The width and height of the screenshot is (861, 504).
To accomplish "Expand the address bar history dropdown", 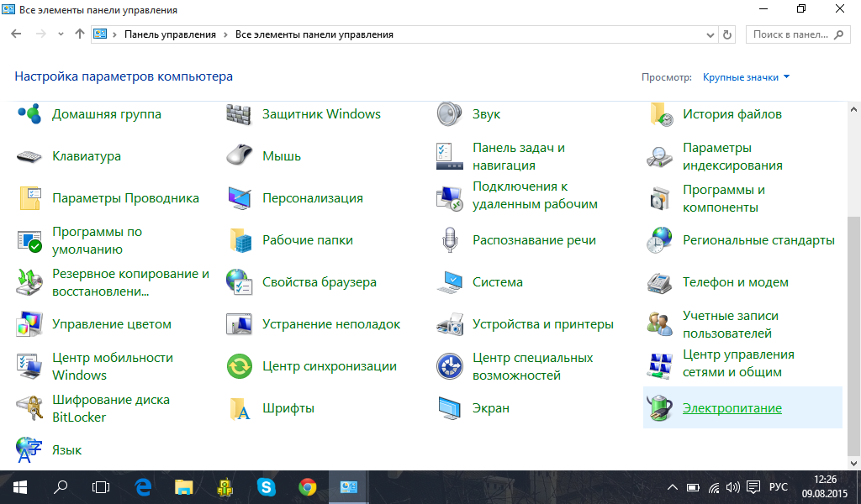I will [x=710, y=34].
